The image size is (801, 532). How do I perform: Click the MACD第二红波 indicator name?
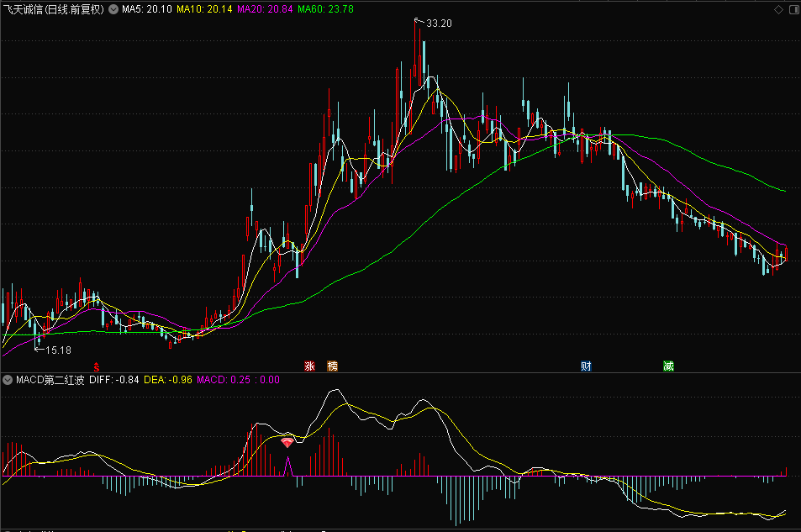(x=49, y=380)
